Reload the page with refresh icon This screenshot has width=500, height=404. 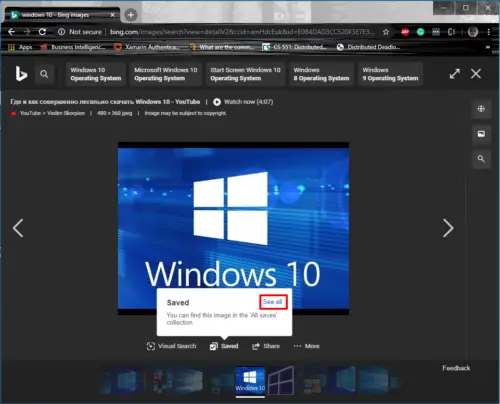42,32
